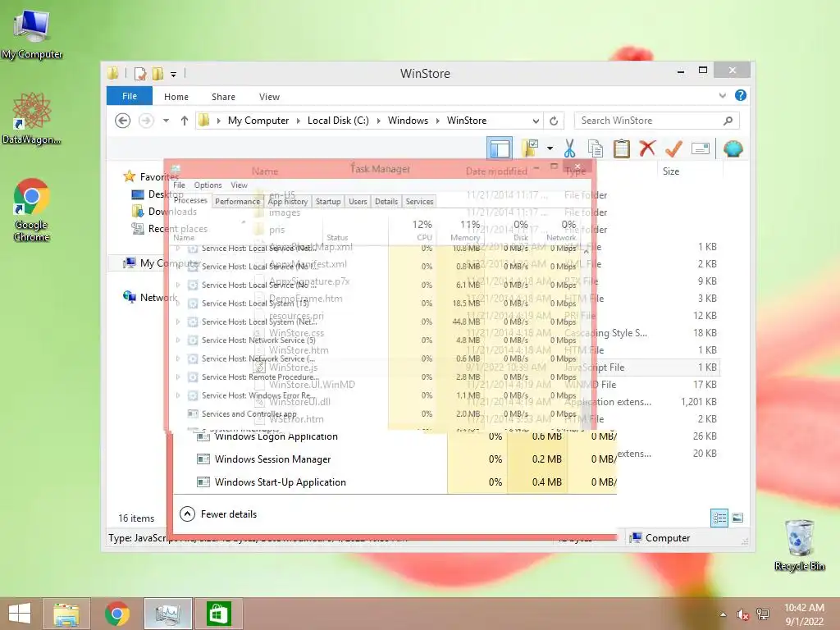Click the Search WinStore input field
Viewport: 840px width, 630px height.
coord(657,121)
